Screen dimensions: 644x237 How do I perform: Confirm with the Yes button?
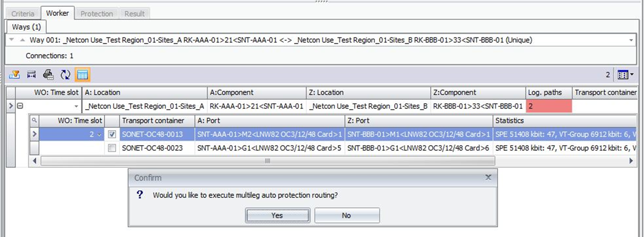[x=277, y=215]
